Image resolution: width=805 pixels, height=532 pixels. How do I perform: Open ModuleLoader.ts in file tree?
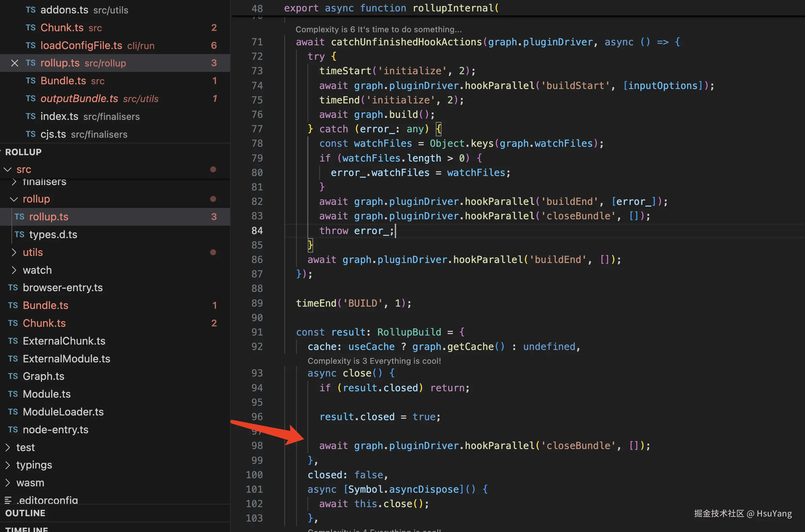(63, 412)
